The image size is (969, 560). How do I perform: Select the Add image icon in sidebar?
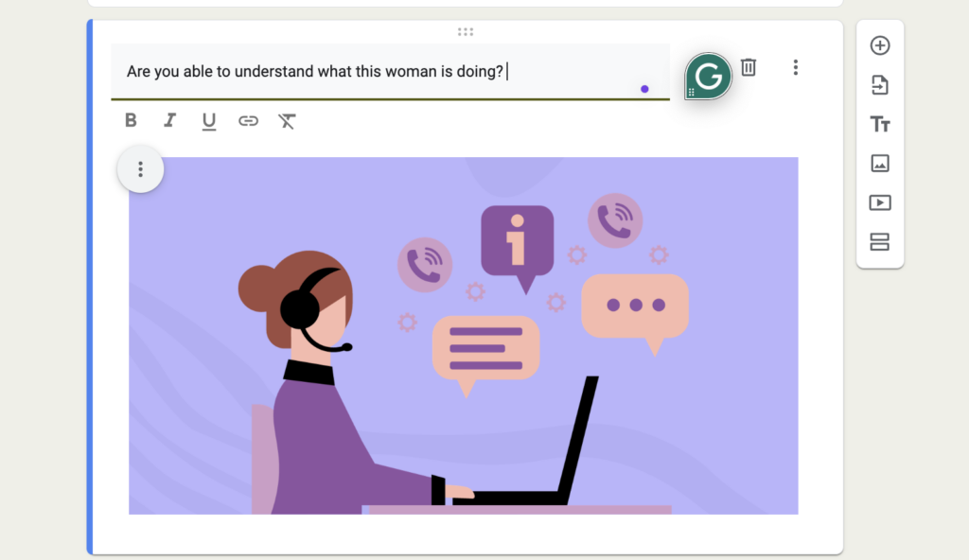pyautogui.click(x=880, y=164)
